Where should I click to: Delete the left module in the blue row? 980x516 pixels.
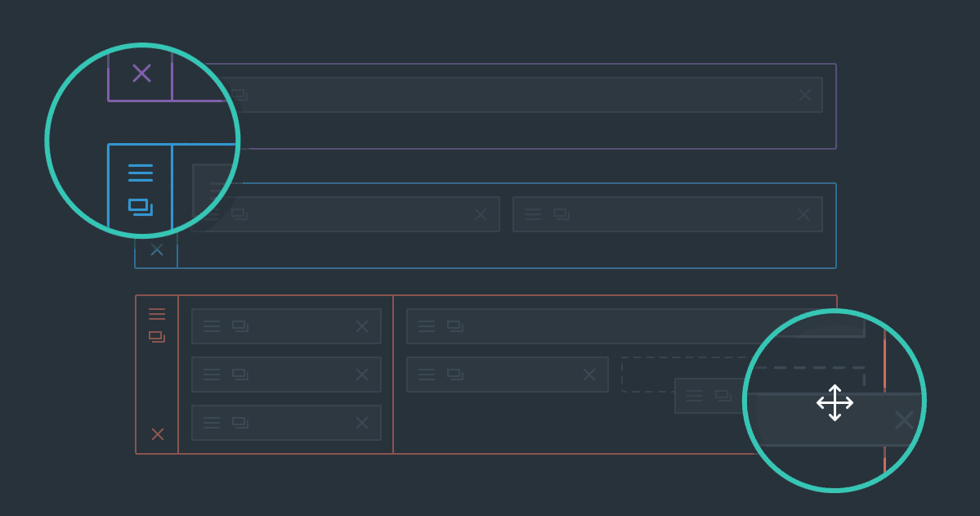tap(481, 214)
